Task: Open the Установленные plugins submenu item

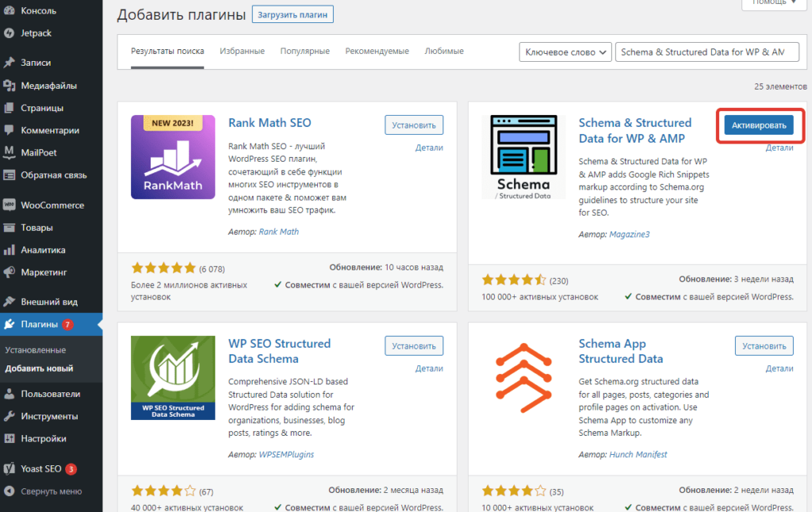Action: (35, 350)
